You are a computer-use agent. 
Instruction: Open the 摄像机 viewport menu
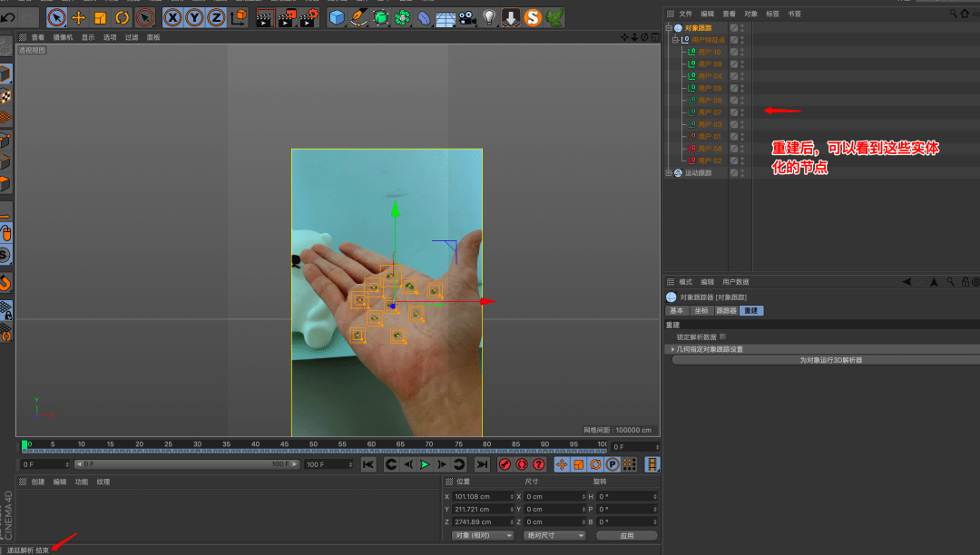[x=63, y=37]
